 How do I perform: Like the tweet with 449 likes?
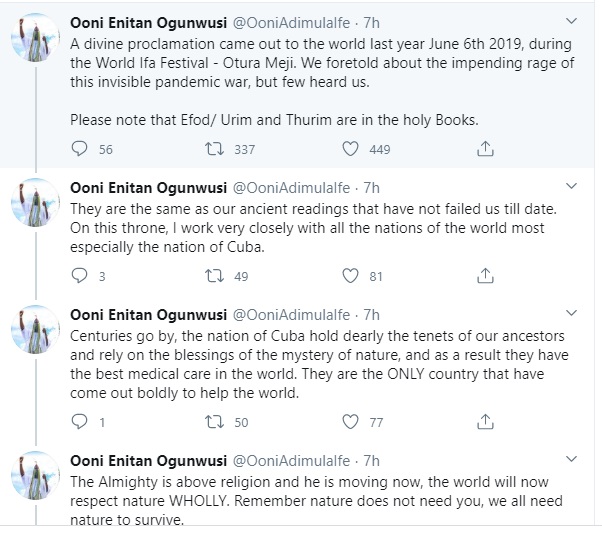click(351, 149)
